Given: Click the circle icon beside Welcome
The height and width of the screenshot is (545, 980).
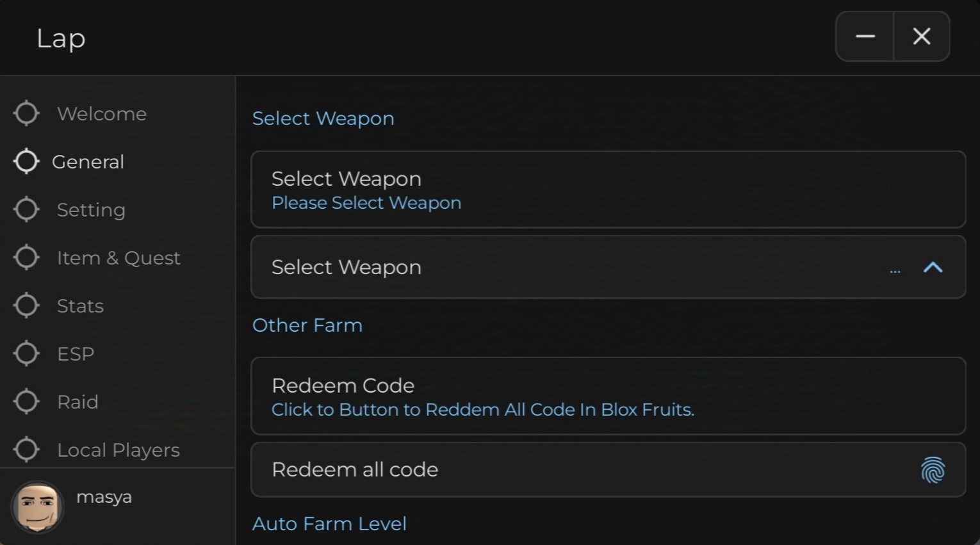Looking at the screenshot, I should click(x=26, y=113).
